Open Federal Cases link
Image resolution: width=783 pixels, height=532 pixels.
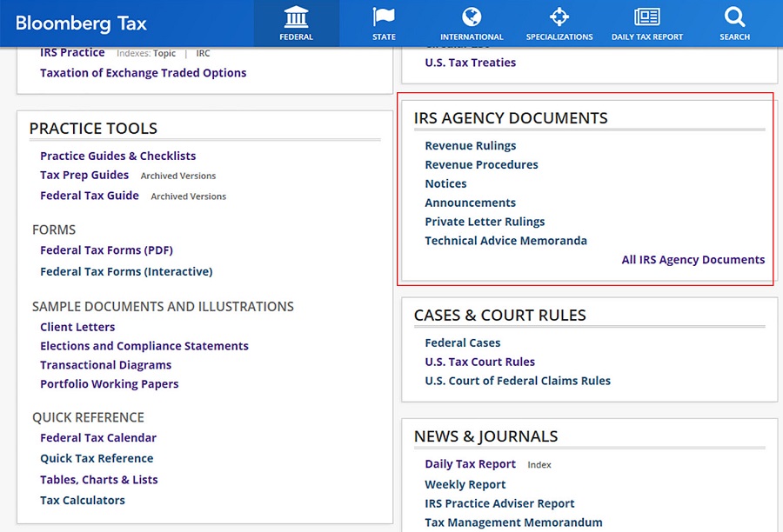pyautogui.click(x=462, y=343)
